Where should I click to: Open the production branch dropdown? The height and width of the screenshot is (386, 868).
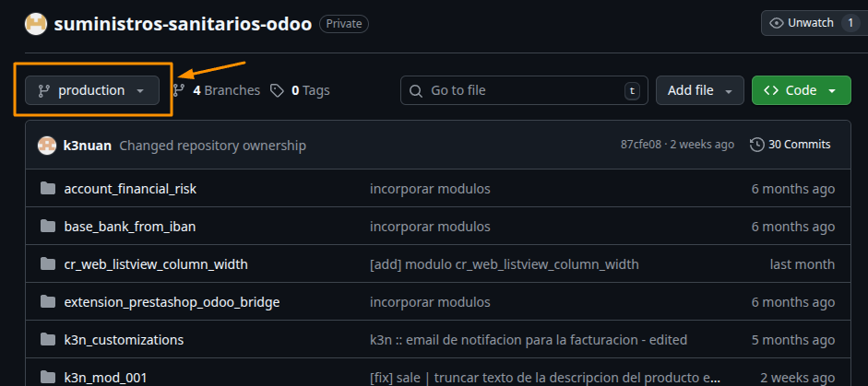[91, 90]
